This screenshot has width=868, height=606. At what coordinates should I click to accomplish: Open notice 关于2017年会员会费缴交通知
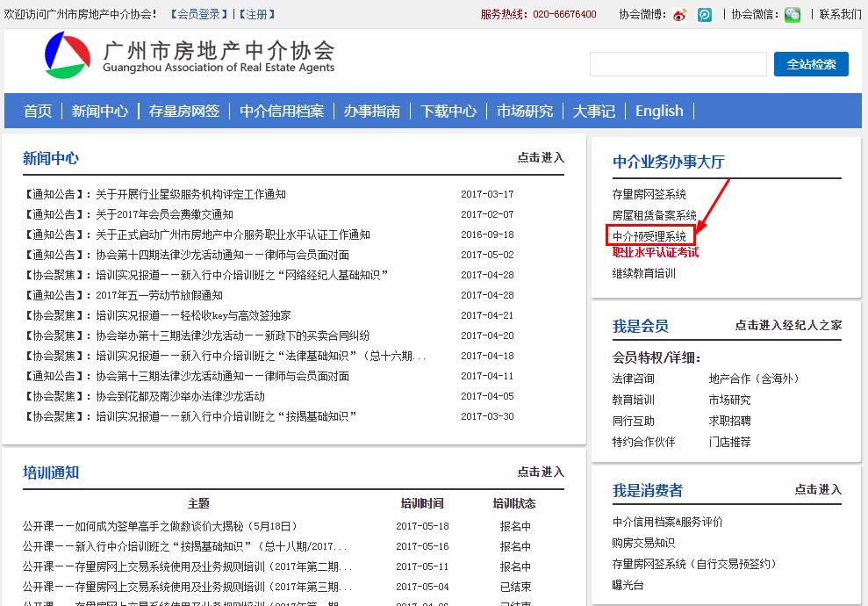click(164, 214)
